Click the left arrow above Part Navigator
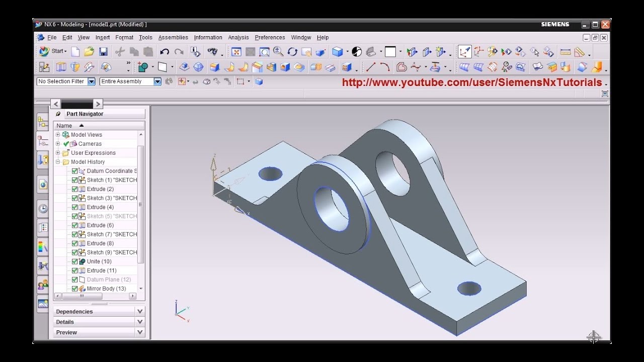Viewport: 644px width, 362px height. [56, 104]
